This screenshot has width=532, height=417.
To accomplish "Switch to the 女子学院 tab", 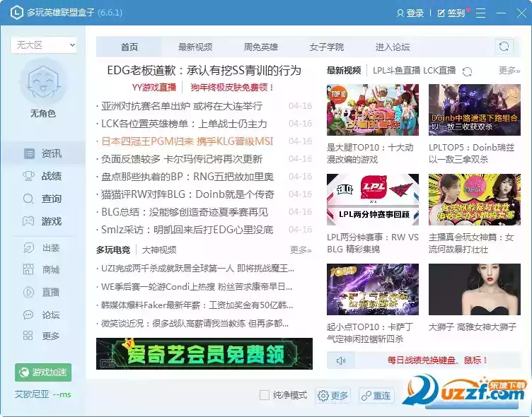I will 327,47.
